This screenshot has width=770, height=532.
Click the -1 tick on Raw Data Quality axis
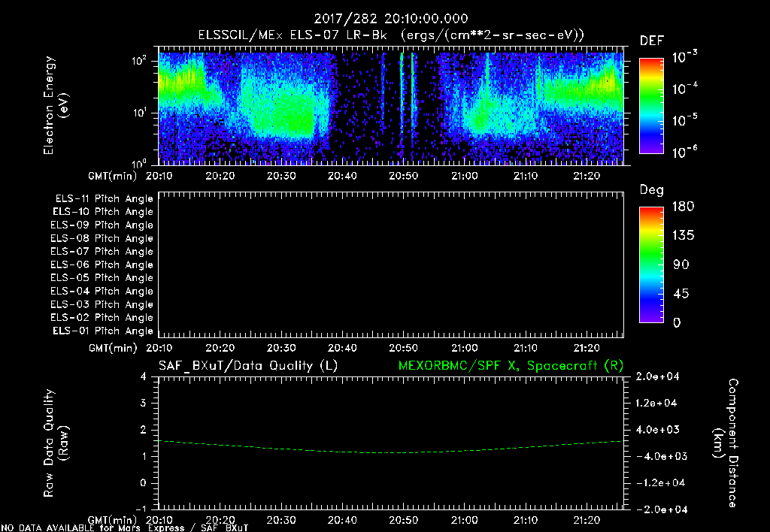click(x=141, y=509)
